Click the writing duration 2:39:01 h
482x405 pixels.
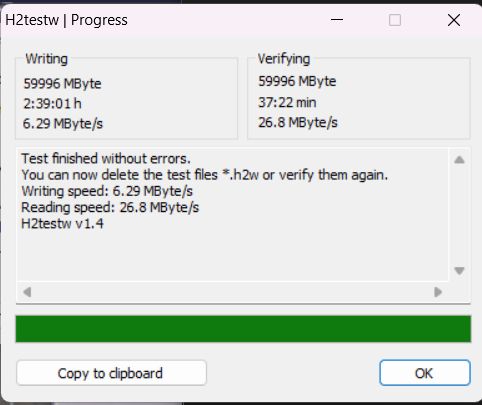click(52, 104)
